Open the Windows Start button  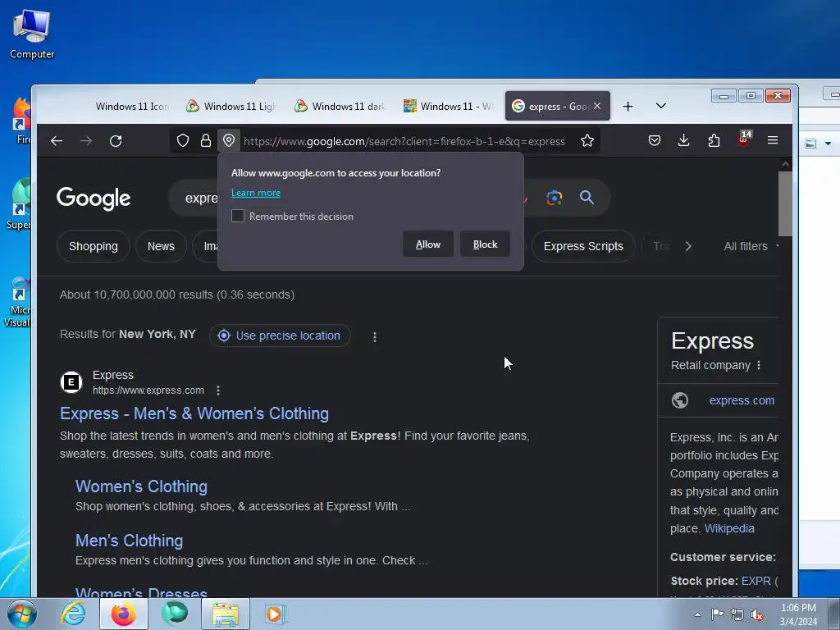coord(22,614)
